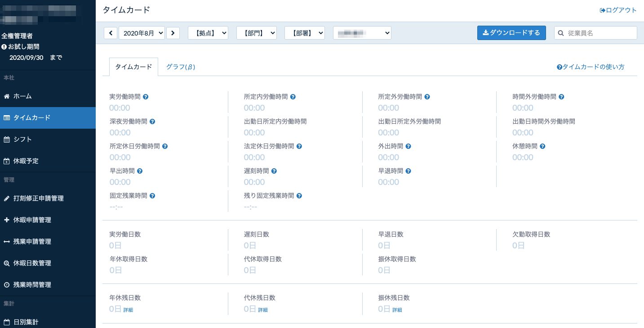Open 詳細 link under 年休残日数
The image size is (644, 328).
[x=129, y=310]
